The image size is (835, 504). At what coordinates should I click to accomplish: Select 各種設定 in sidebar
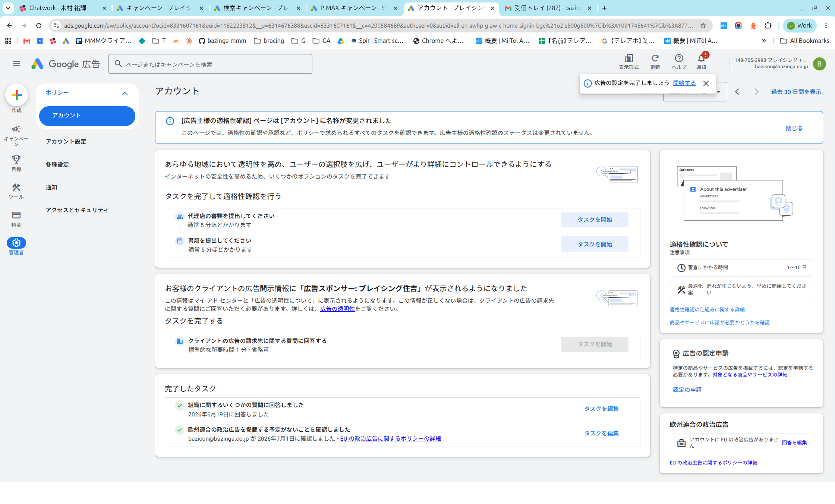click(57, 164)
